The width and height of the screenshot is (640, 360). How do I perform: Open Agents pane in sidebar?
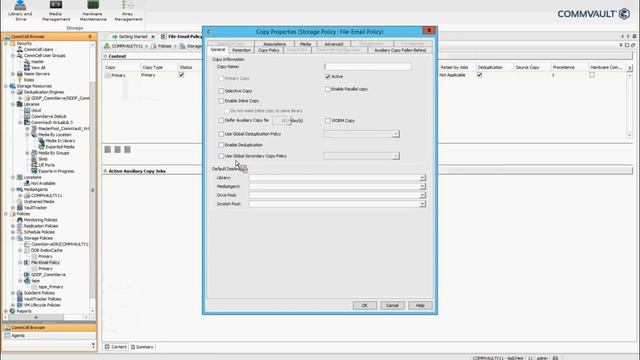click(x=49, y=336)
